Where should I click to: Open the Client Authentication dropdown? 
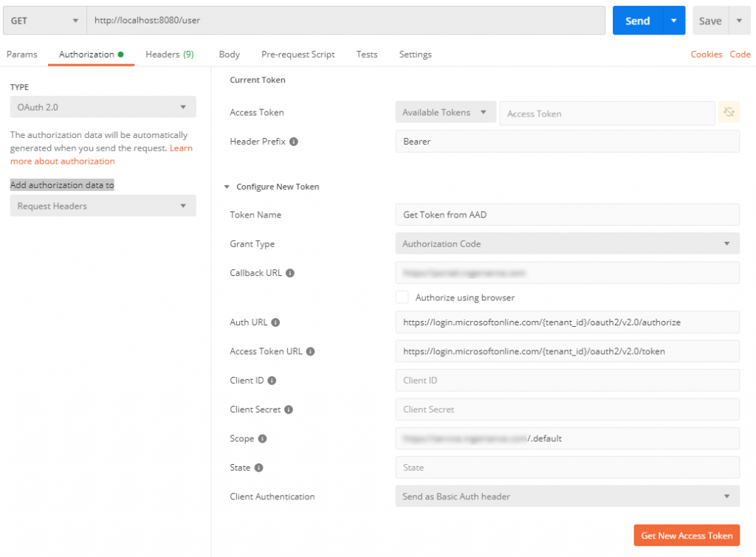568,497
